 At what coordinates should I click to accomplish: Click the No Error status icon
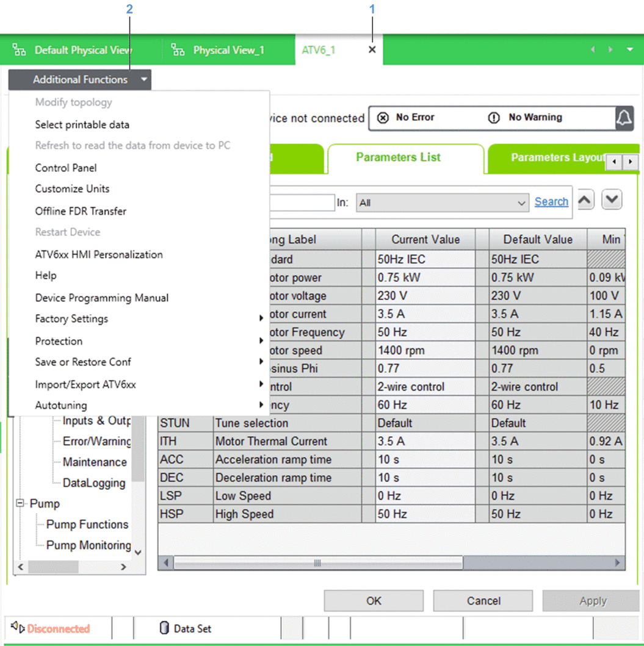point(383,118)
